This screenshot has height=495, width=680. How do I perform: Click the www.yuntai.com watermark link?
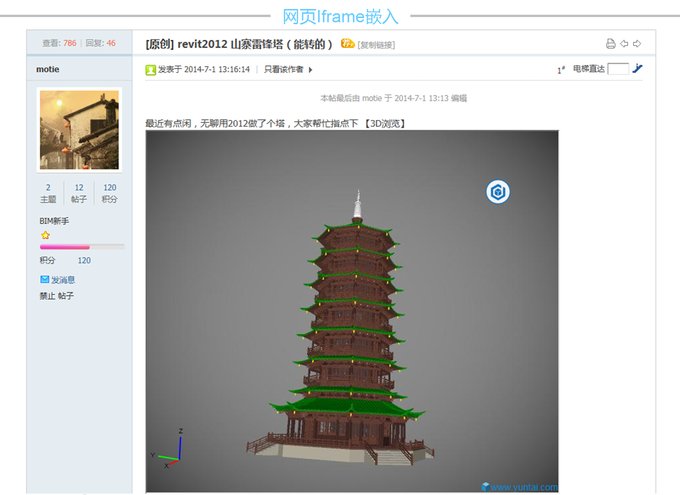point(522,487)
